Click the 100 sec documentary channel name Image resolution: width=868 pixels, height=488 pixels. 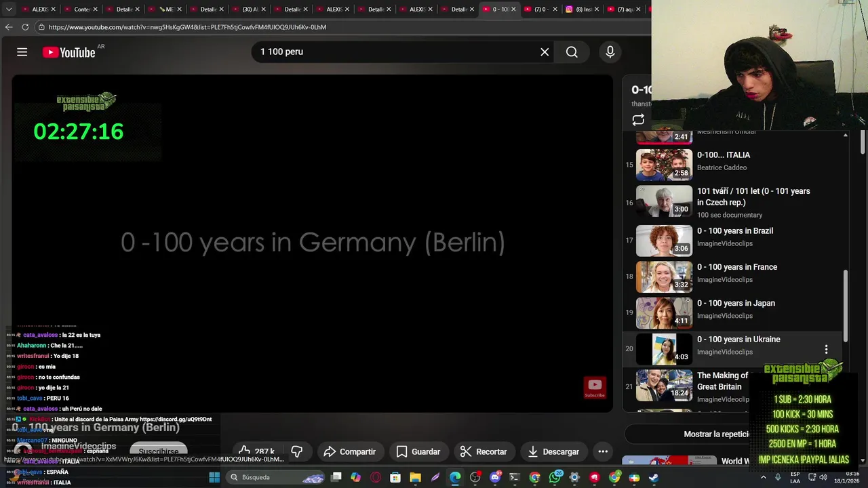(730, 215)
